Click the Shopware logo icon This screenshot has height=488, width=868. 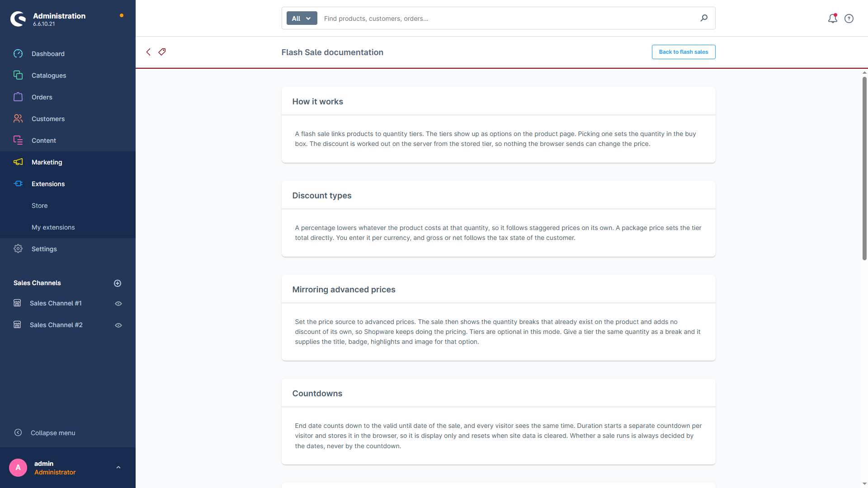pyautogui.click(x=18, y=19)
